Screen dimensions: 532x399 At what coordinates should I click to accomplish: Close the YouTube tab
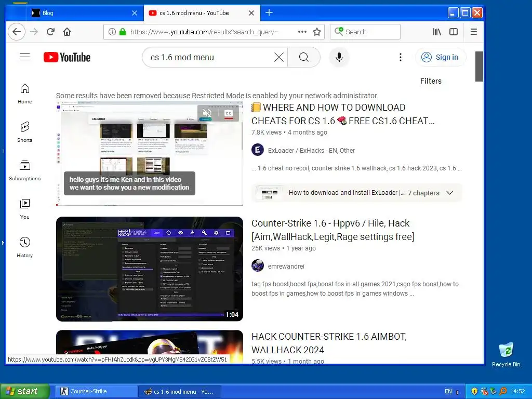[251, 13]
